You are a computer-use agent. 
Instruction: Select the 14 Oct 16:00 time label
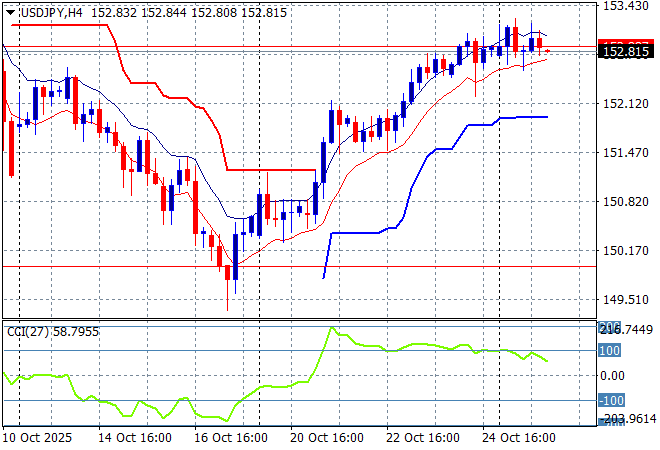tap(136, 438)
